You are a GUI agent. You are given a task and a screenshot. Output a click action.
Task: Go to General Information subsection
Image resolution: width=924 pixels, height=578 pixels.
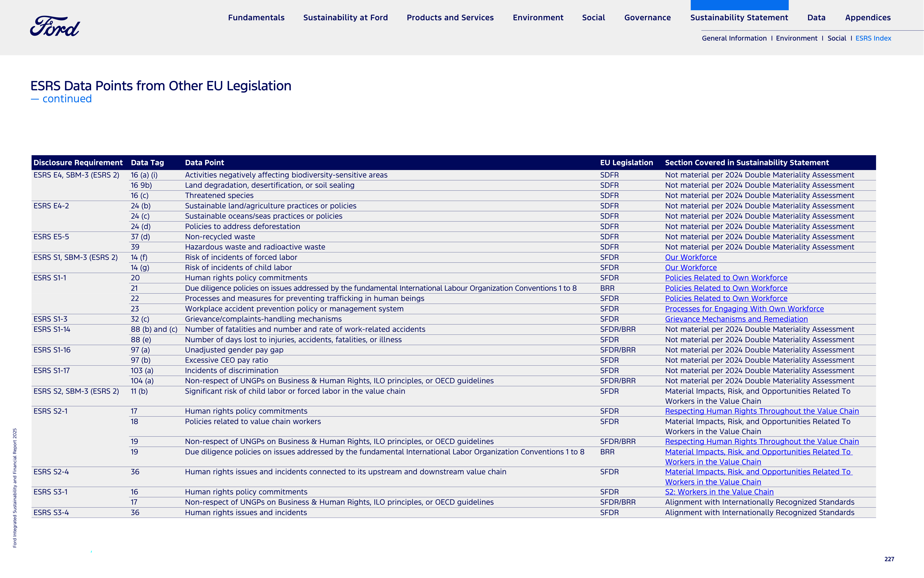[734, 38]
